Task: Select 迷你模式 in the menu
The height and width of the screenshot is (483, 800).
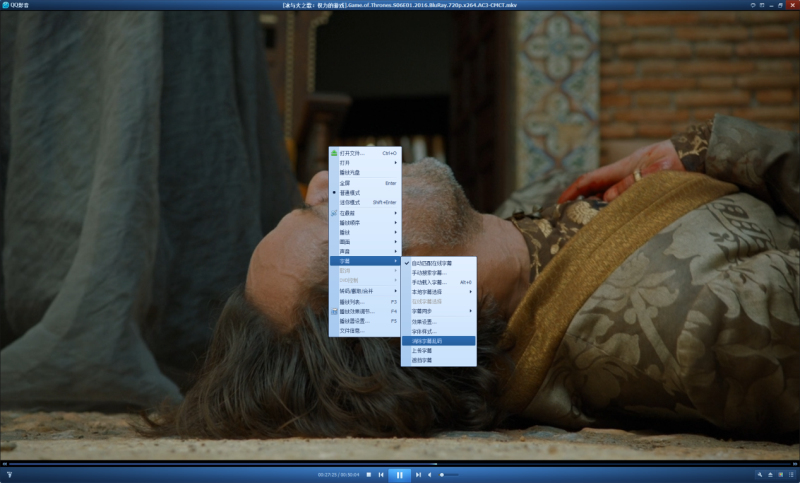Action: point(365,202)
